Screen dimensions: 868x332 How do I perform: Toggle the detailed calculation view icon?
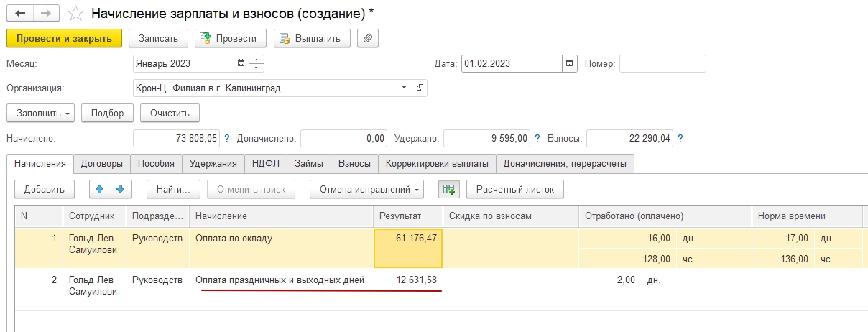pyautogui.click(x=449, y=189)
